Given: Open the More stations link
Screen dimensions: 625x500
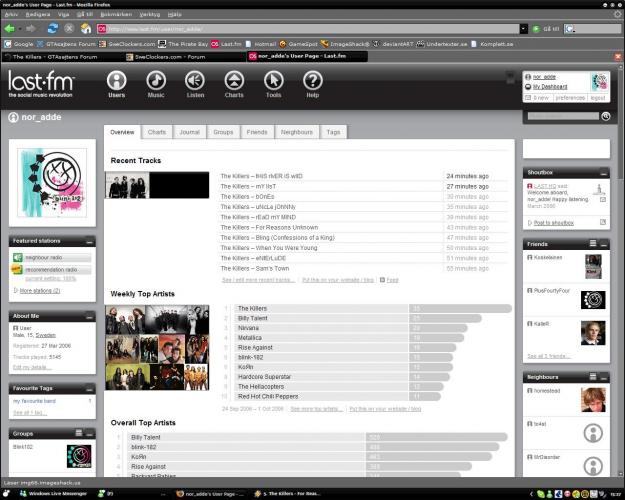Looking at the screenshot, I should tap(40, 291).
